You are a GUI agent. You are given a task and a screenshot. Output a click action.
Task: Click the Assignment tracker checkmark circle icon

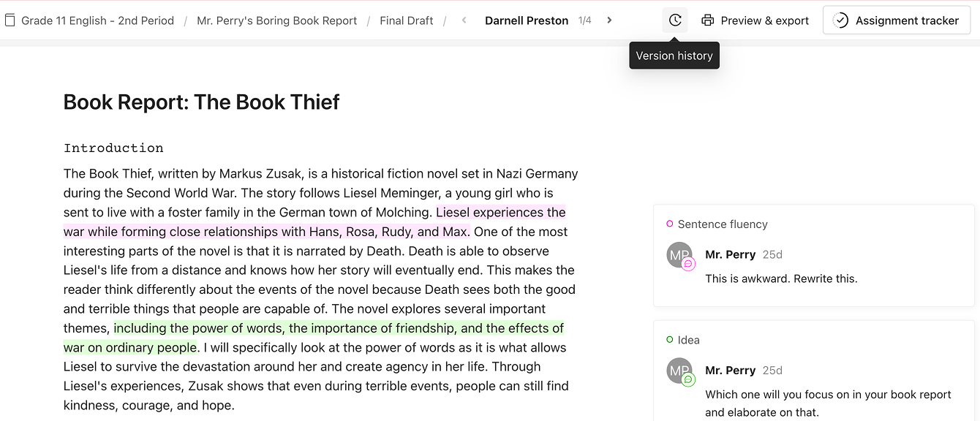tap(841, 20)
